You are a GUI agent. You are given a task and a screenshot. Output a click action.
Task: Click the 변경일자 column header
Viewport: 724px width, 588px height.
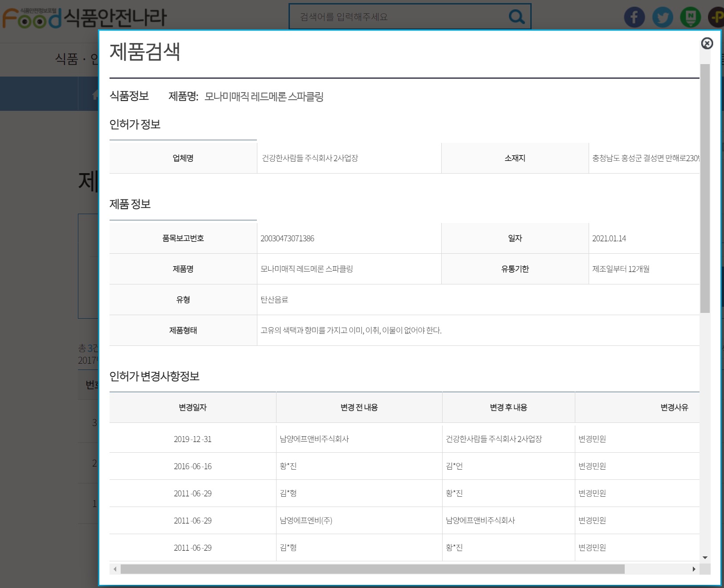(x=193, y=407)
